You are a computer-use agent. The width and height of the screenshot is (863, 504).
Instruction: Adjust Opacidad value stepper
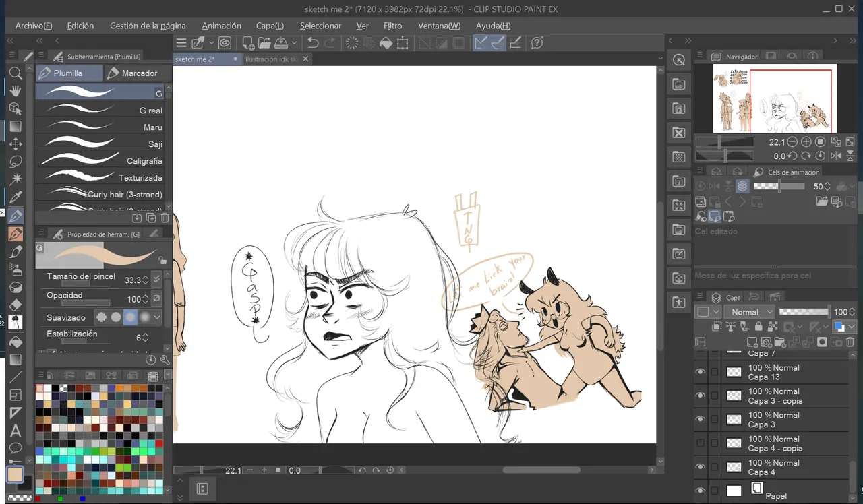point(145,299)
